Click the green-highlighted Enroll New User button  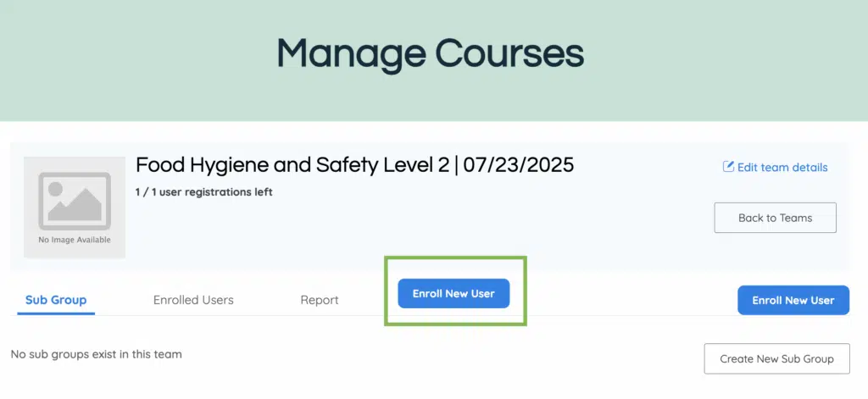(x=453, y=293)
